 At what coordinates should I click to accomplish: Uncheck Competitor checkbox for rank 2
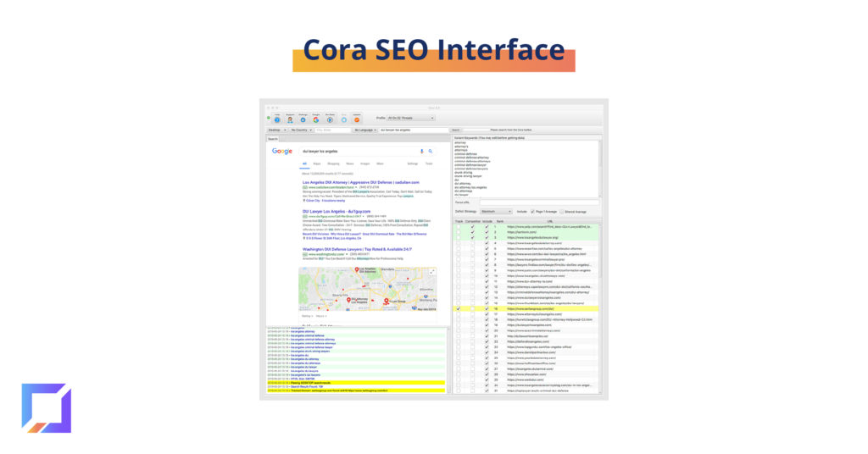(x=472, y=232)
